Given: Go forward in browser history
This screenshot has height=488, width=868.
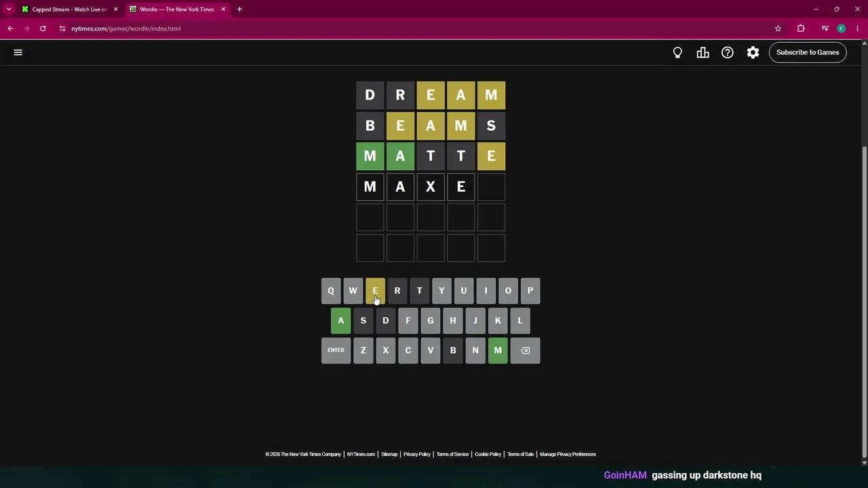Looking at the screenshot, I should 26,28.
